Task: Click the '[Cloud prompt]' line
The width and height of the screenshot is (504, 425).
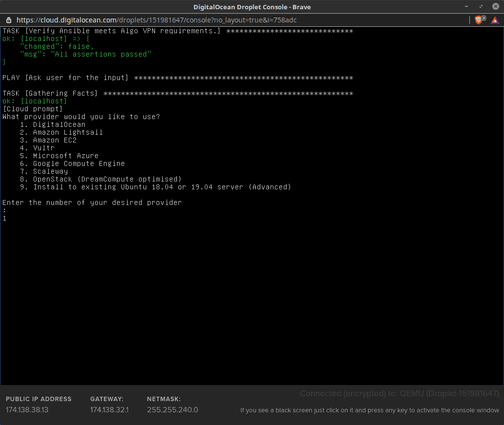Action: pyautogui.click(x=33, y=109)
